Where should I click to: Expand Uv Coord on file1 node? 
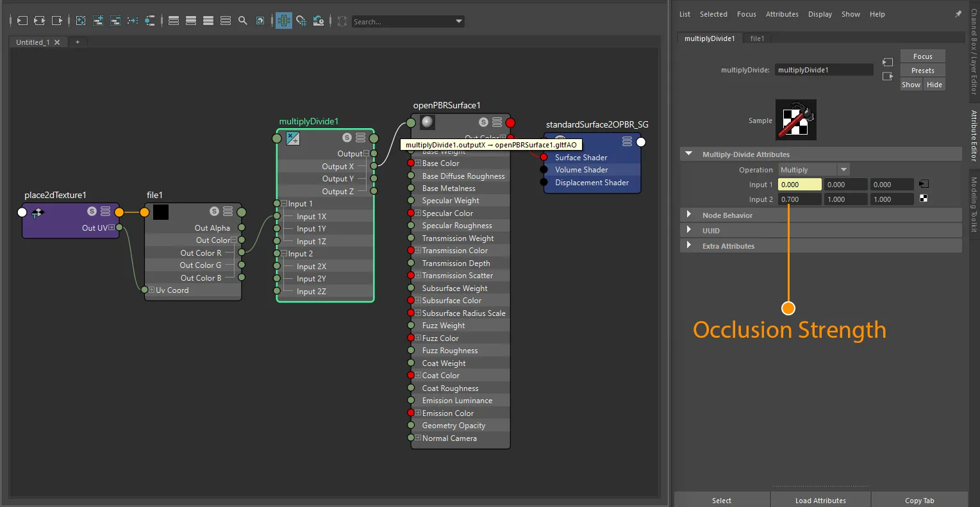pos(152,290)
